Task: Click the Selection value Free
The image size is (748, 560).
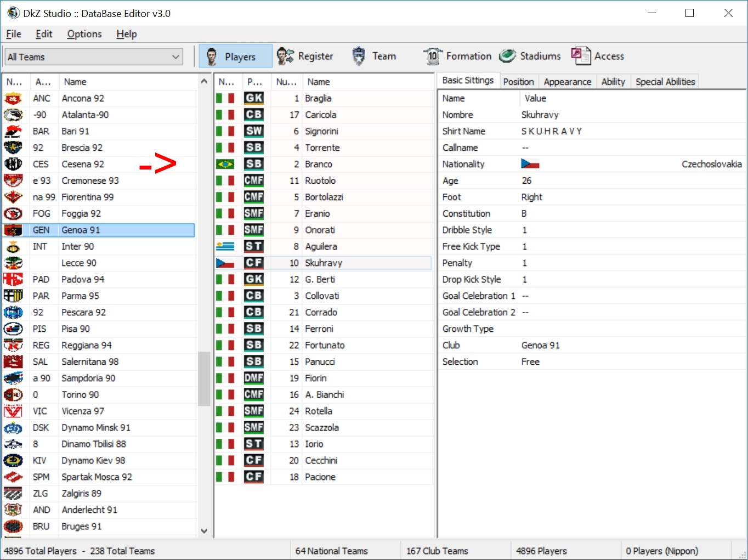Action: click(530, 361)
